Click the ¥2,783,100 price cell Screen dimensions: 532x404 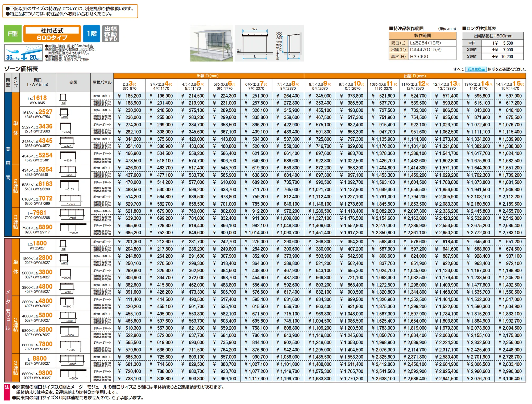click(x=510, y=232)
